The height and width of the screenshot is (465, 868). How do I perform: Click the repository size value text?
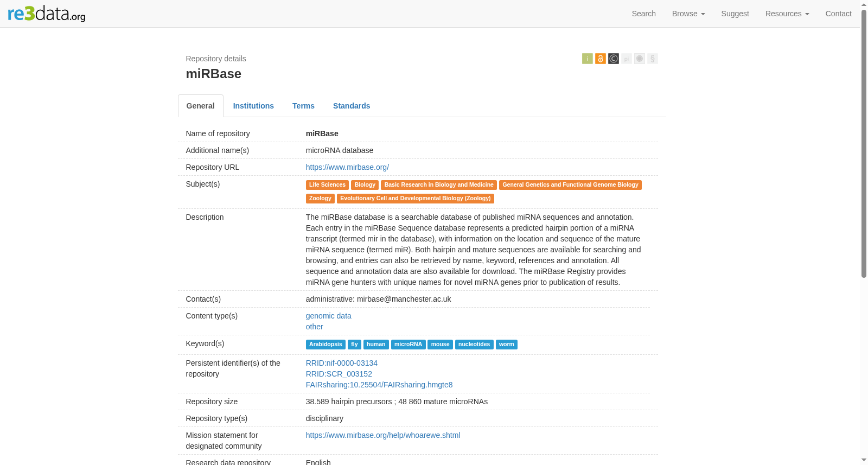[x=397, y=402]
